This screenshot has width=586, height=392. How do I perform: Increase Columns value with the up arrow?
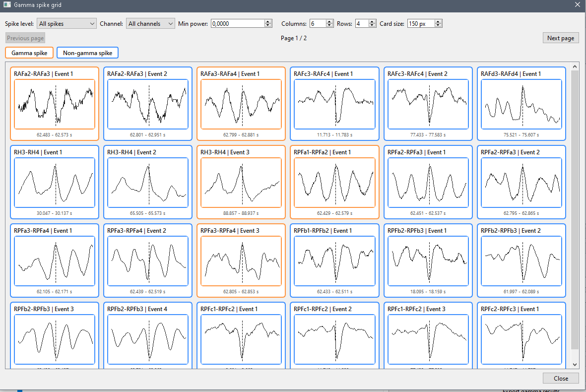click(x=329, y=21)
